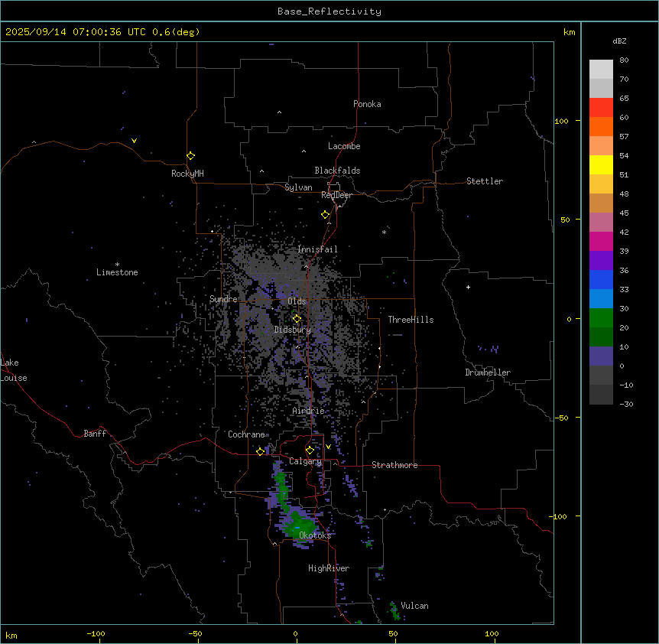Click the yellow V marker northwest of RockyMH
This screenshot has height=644, width=659.
point(134,141)
